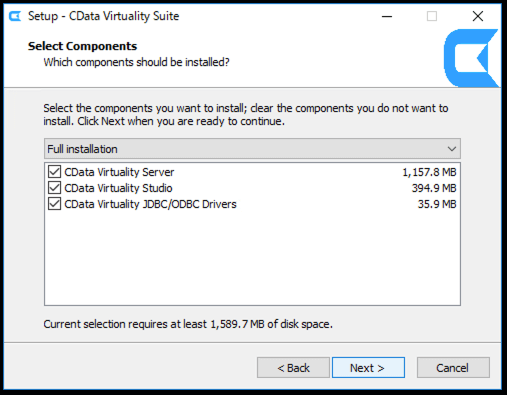Select the CData Virtuality Server label
The height and width of the screenshot is (395, 507).
point(119,172)
